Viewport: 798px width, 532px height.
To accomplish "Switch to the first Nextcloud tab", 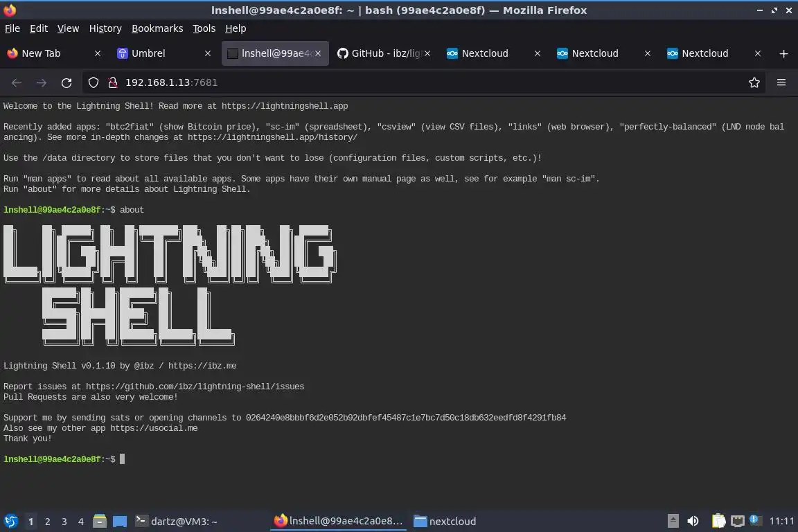I will [494, 53].
